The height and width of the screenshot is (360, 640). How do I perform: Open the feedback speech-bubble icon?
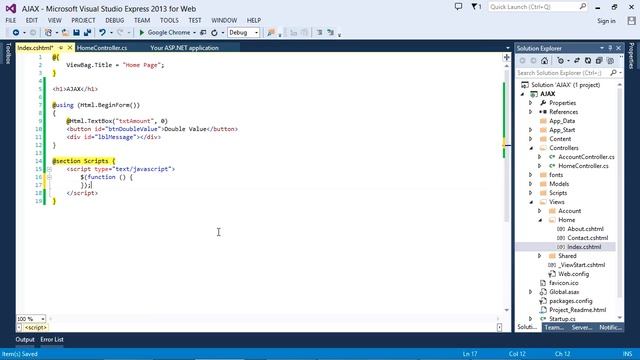[x=458, y=7]
